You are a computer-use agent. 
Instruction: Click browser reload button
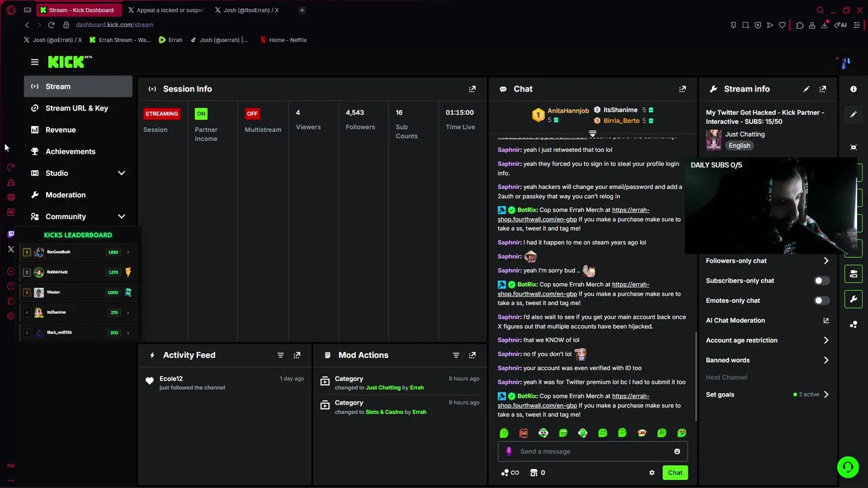point(51,25)
